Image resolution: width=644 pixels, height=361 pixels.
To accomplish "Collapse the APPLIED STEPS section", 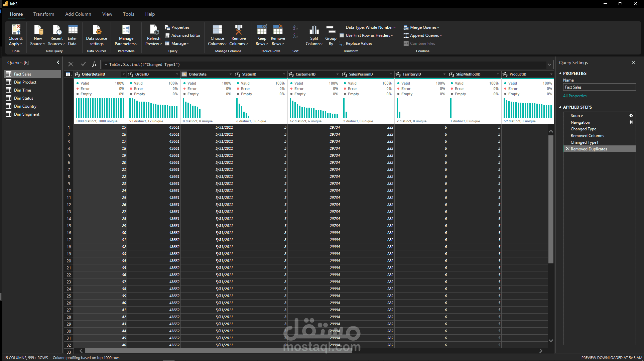I will pos(560,107).
